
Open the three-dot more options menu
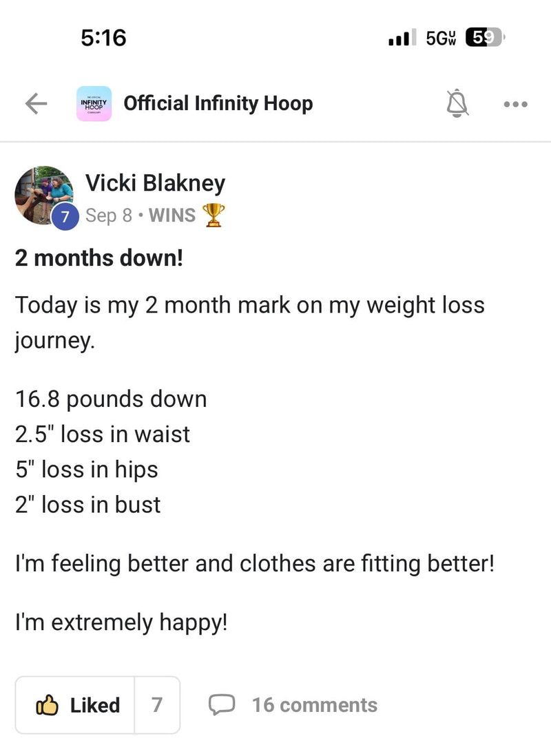tap(515, 105)
